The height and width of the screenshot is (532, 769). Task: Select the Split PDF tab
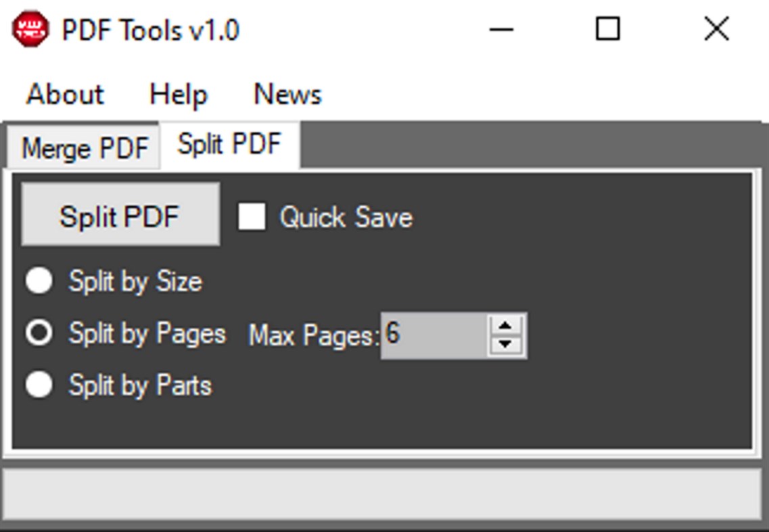pyautogui.click(x=229, y=144)
